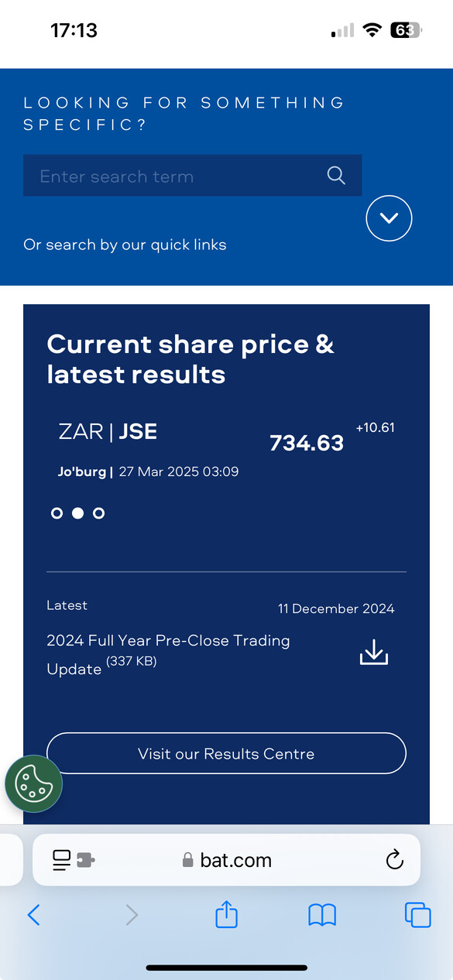This screenshot has width=453, height=980.
Task: Go forward with the right arrow
Action: click(132, 916)
